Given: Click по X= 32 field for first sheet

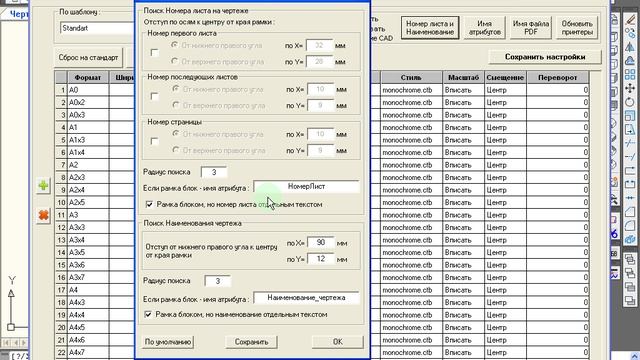Looking at the screenshot, I should 320,45.
